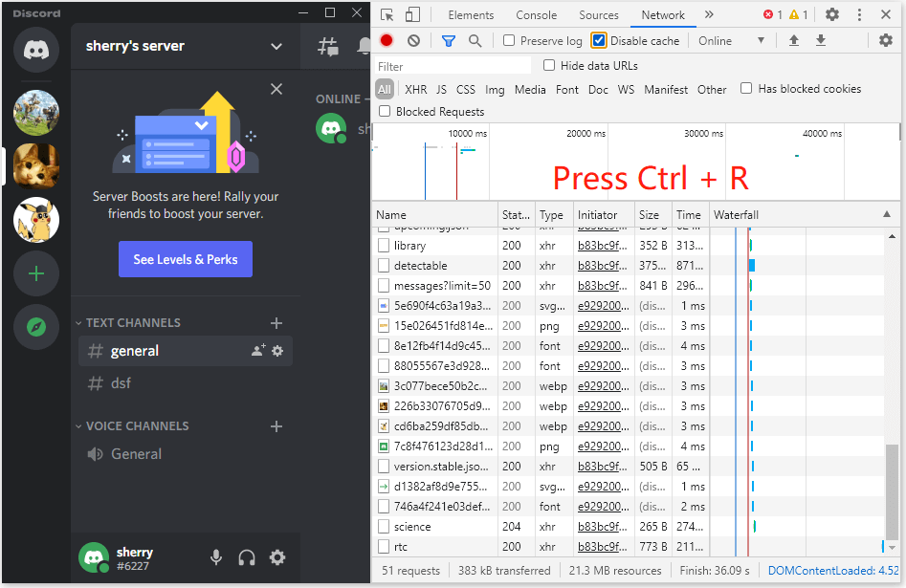Clear the network log
Image resolution: width=906 pixels, height=588 pixels.
coord(413,40)
